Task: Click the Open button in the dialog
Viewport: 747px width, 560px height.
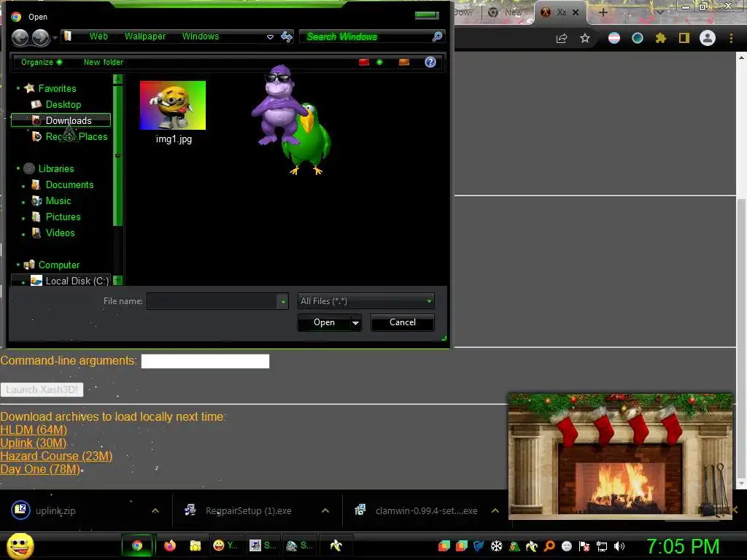Action: click(324, 322)
